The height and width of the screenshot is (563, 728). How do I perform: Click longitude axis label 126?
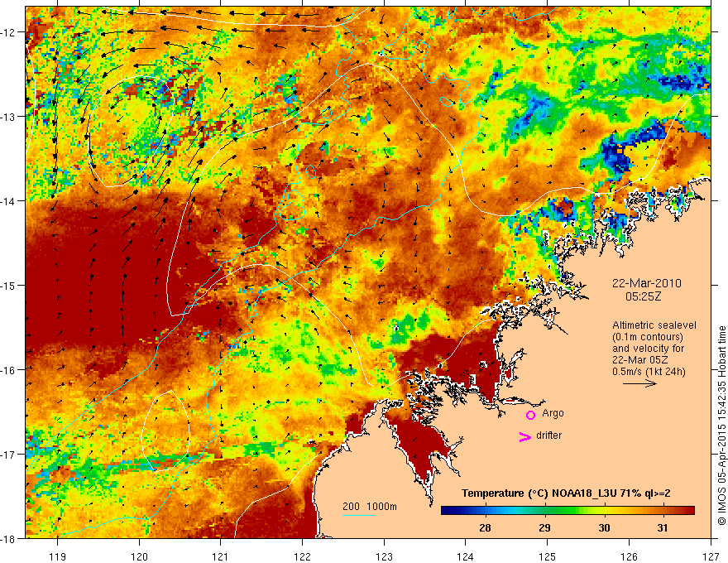coord(629,556)
